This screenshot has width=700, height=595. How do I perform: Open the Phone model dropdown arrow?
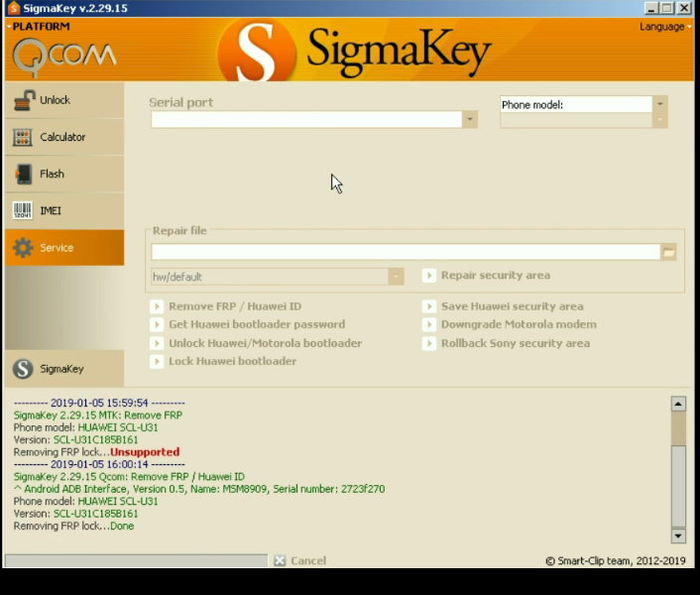(659, 104)
